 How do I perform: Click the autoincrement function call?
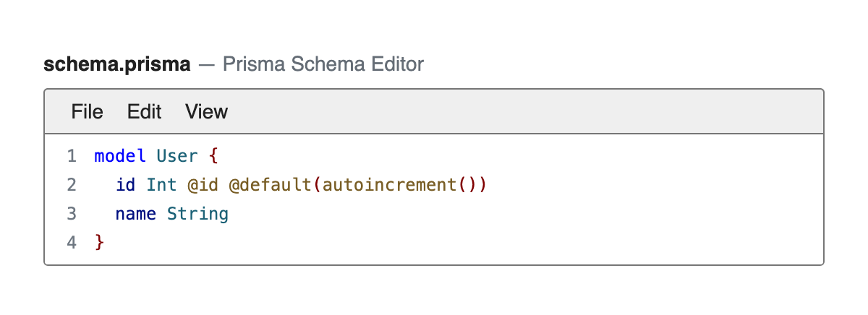[389, 185]
